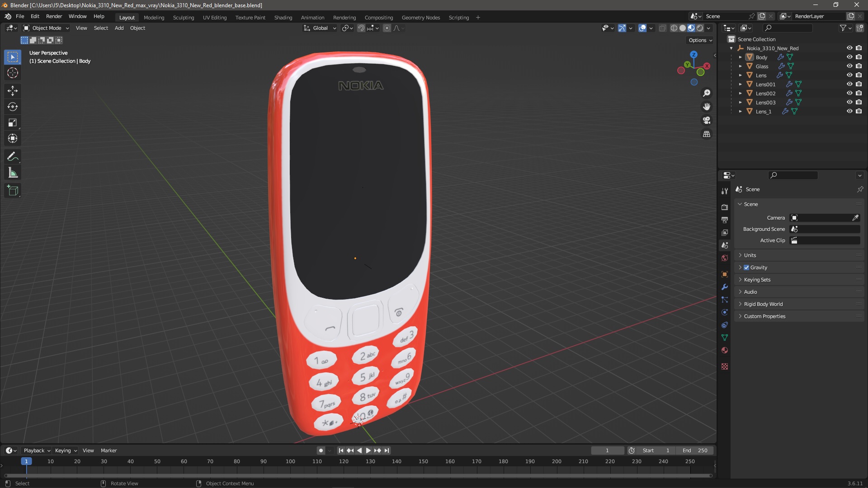Screen dimensions: 868x488
Task: Click the Object menu in header
Action: coord(138,28)
